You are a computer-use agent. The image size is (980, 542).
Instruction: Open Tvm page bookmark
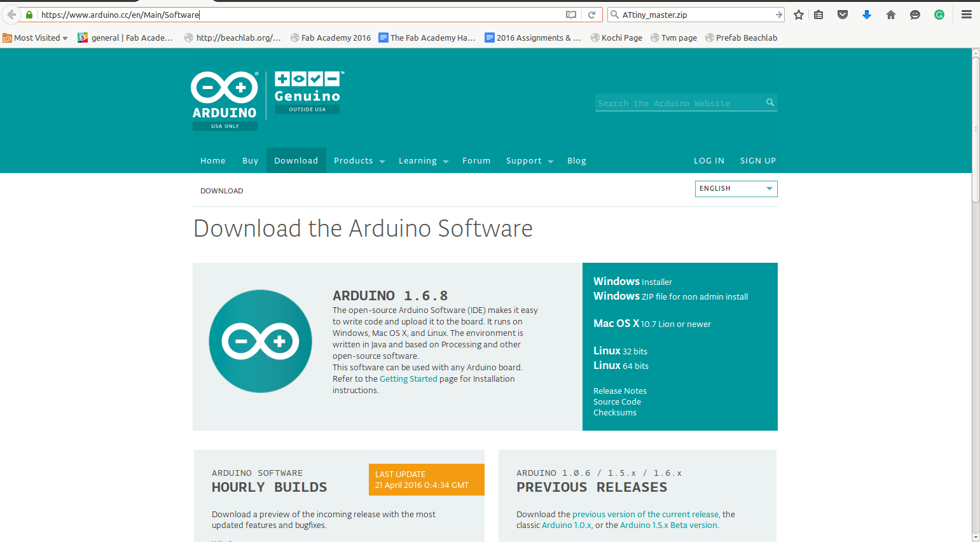click(673, 38)
